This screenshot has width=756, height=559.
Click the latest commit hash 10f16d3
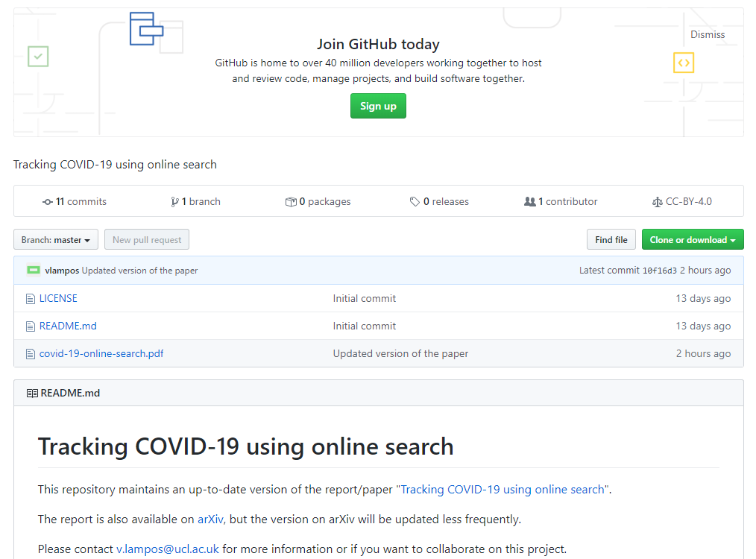tap(660, 271)
